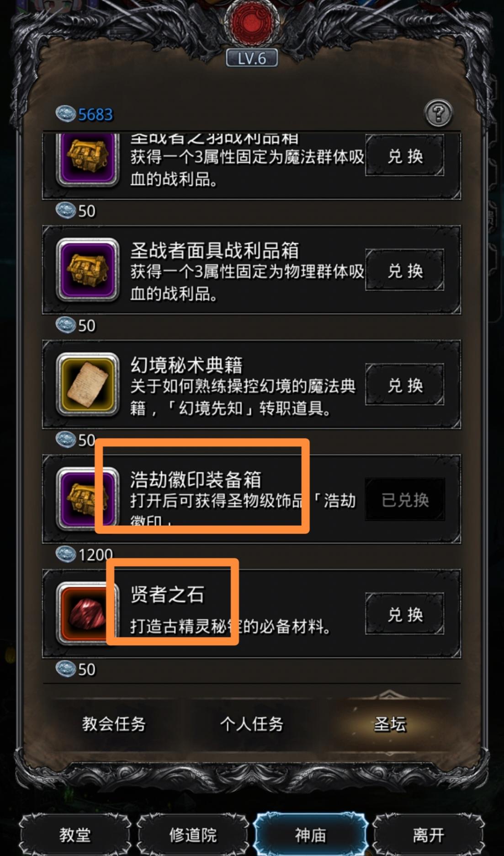Exchange the 幻境秘术典籍 item
Screen dimensions: 504x856
click(x=405, y=385)
